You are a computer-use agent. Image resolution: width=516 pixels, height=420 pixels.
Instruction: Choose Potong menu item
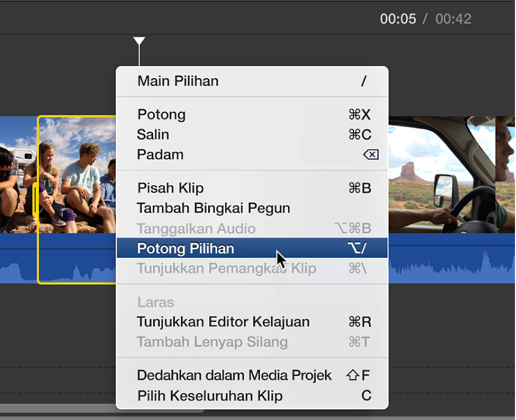tap(162, 114)
